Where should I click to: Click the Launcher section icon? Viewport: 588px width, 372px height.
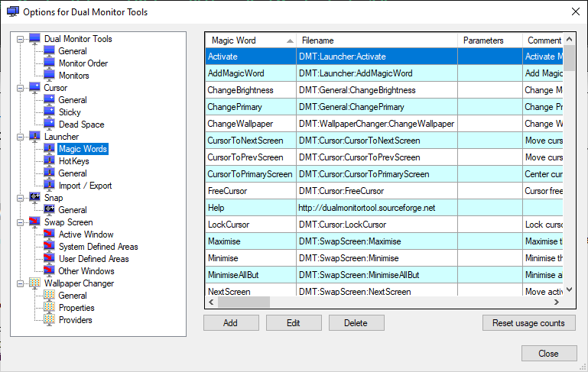(x=35, y=137)
